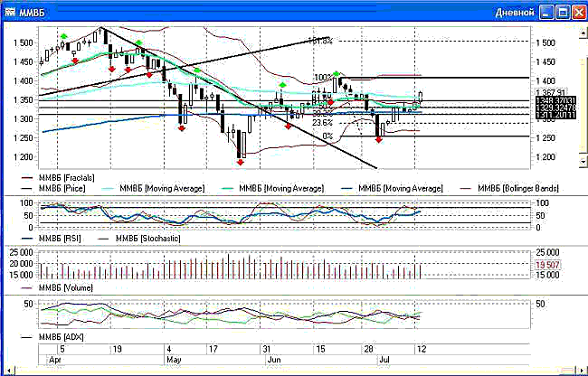Click date label 19 on time axis
Screen dimensions: 588x376
tap(118, 350)
